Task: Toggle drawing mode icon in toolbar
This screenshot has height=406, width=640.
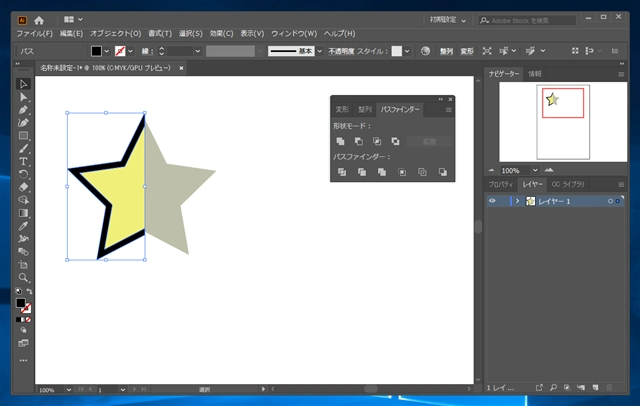Action: click(23, 330)
